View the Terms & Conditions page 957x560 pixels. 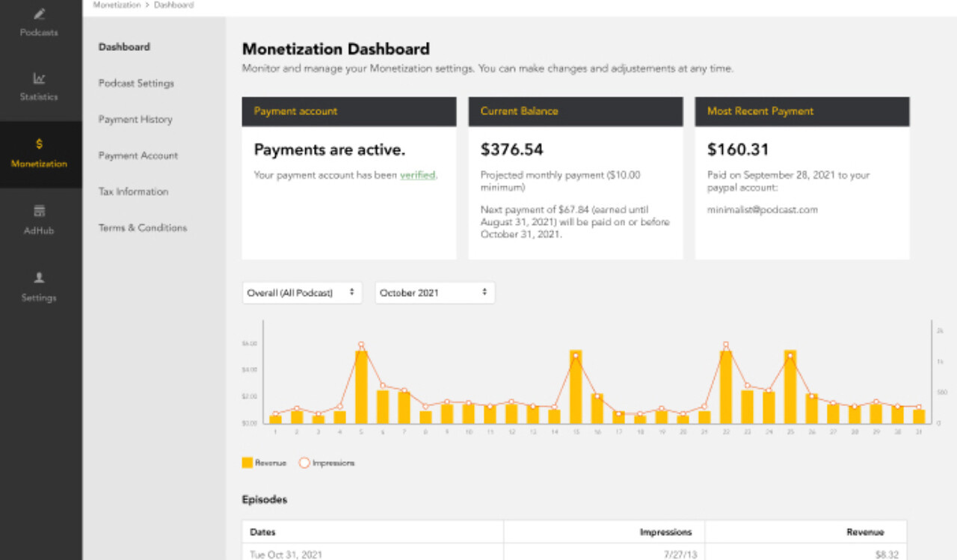[143, 228]
